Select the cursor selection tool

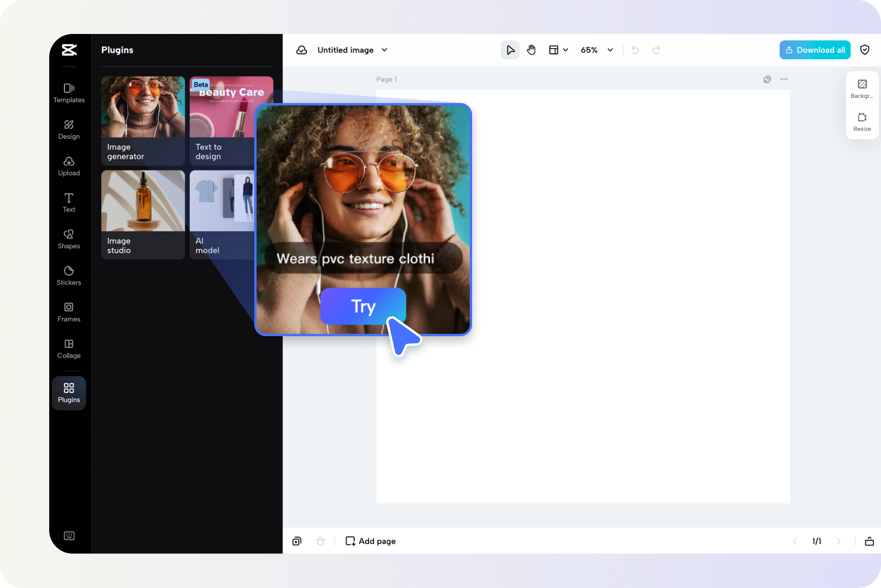[510, 50]
